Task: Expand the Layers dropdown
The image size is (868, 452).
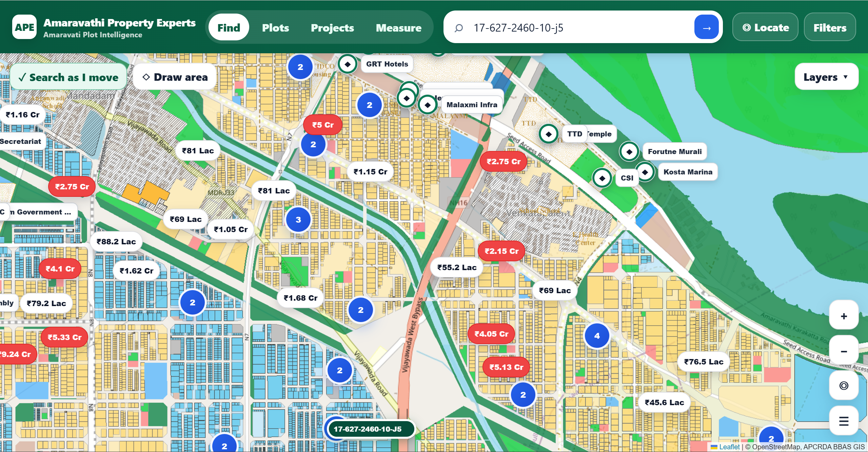Action: pyautogui.click(x=826, y=77)
